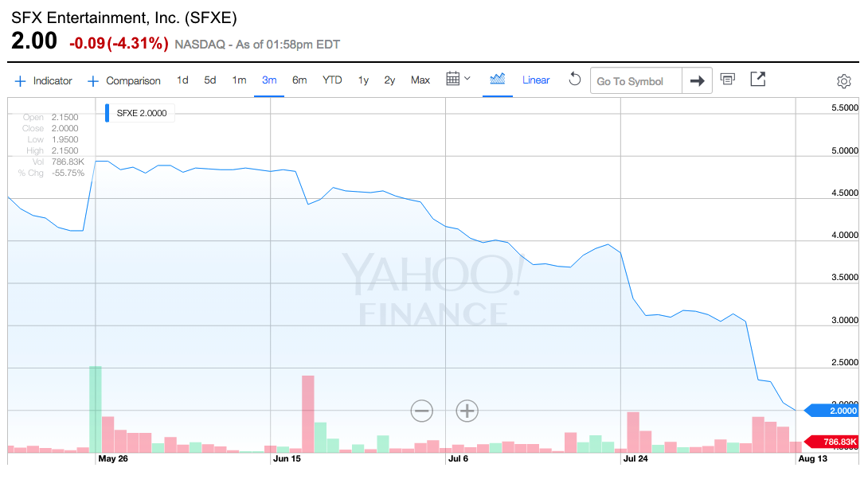Toggle the Linear scale option
This screenshot has width=868, height=487.
[x=536, y=80]
